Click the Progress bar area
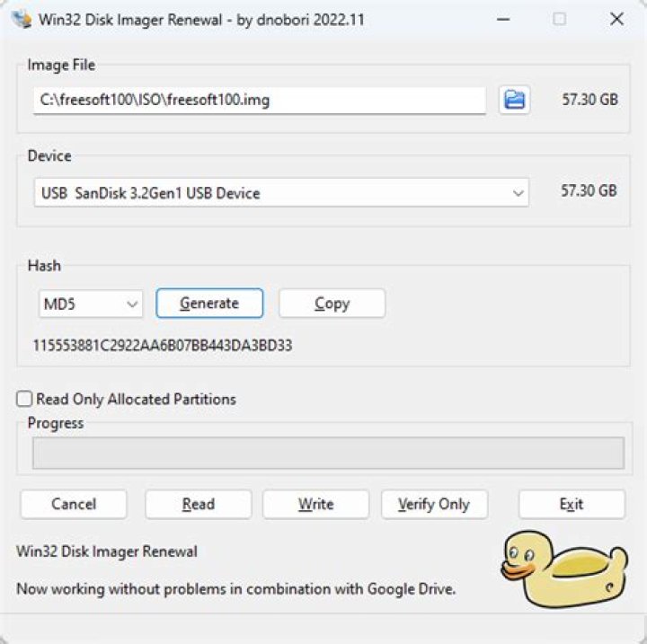Image resolution: width=647 pixels, height=644 pixels. tap(329, 453)
